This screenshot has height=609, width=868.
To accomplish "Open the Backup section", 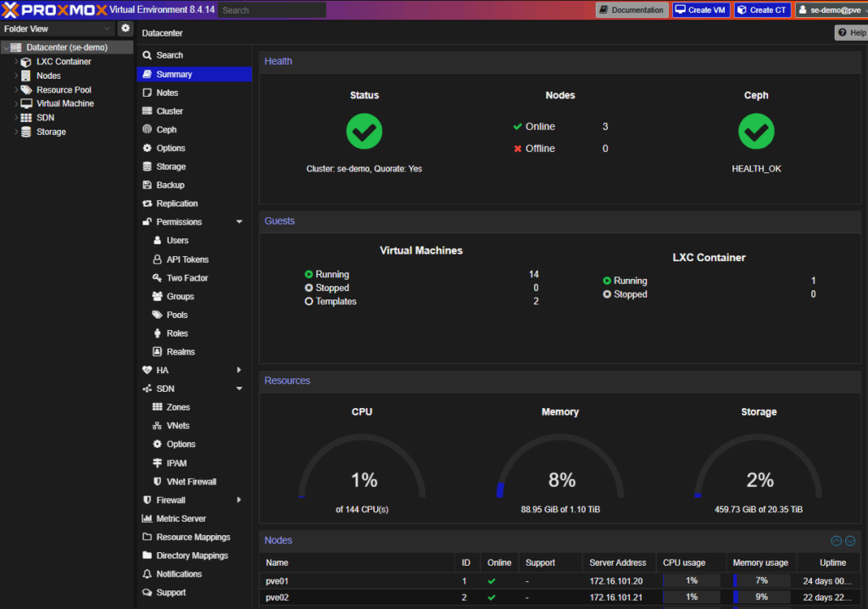I will 170,184.
